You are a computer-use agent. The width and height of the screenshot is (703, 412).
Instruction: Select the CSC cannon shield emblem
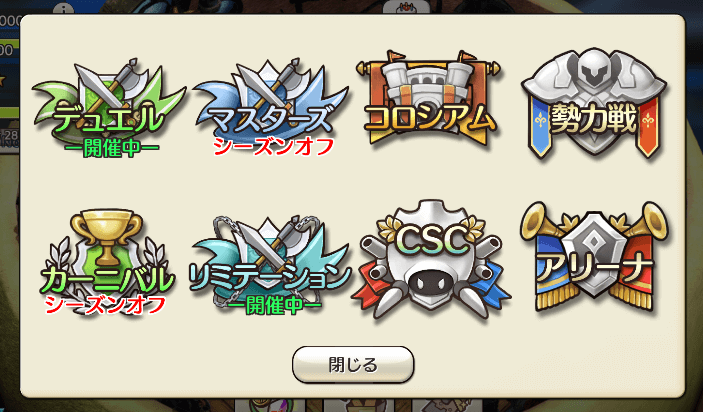click(x=430, y=260)
